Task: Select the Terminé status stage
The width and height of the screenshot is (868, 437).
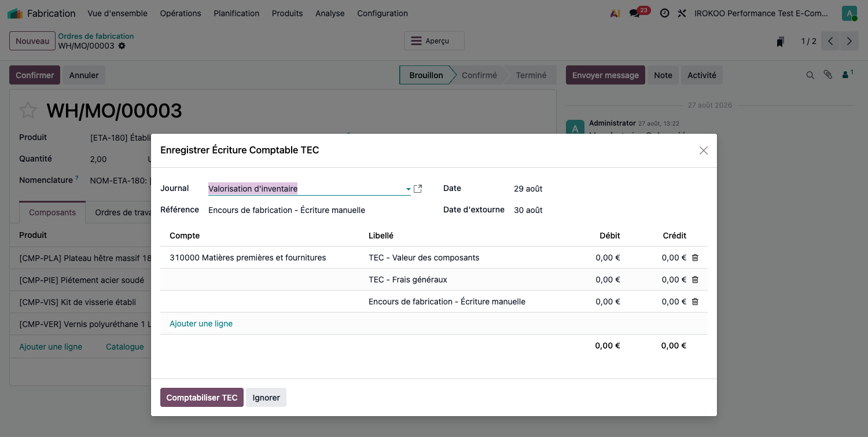Action: click(x=531, y=75)
